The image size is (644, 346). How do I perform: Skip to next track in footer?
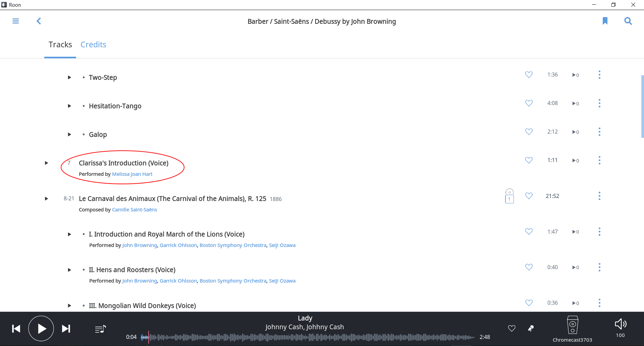tap(66, 329)
